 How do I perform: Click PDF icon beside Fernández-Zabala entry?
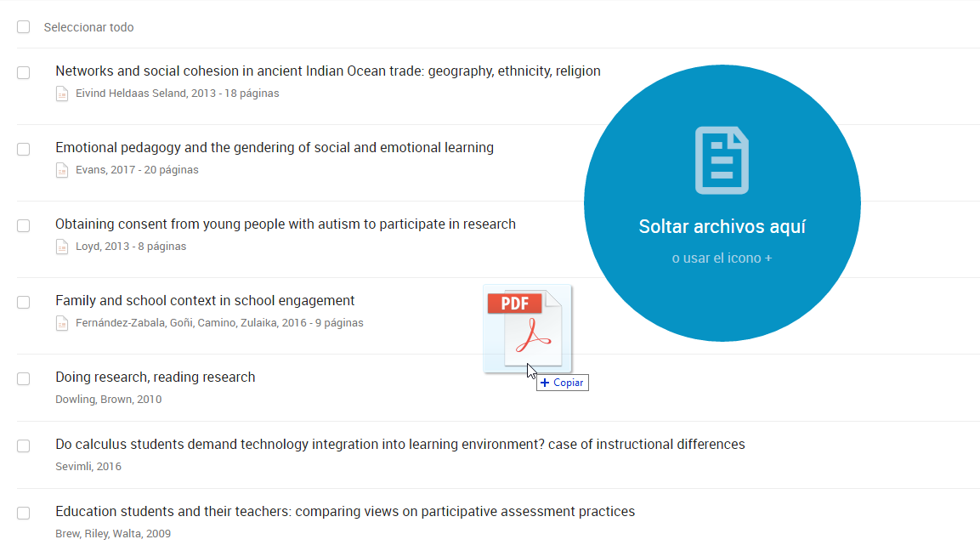point(62,323)
